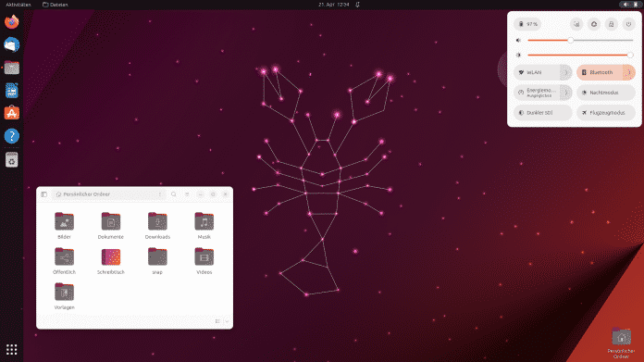Expand the Energiemodus options arrow
The image size is (644, 362).
click(x=566, y=93)
